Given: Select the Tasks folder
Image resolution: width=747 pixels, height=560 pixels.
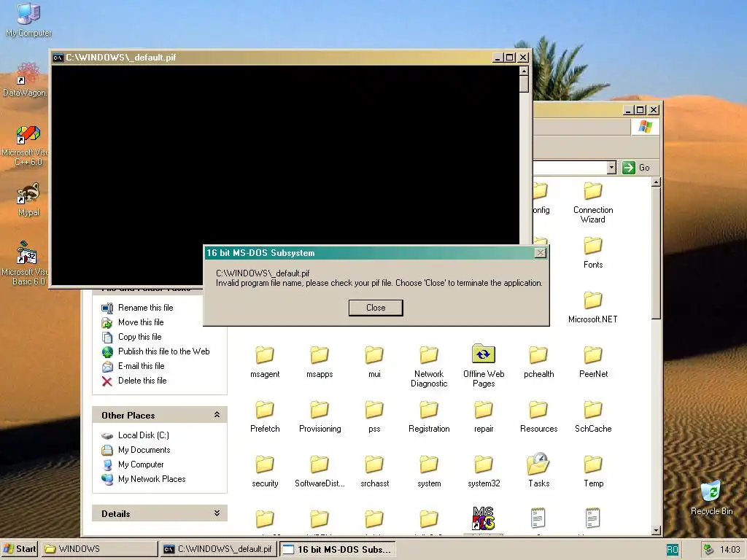Looking at the screenshot, I should [538, 470].
